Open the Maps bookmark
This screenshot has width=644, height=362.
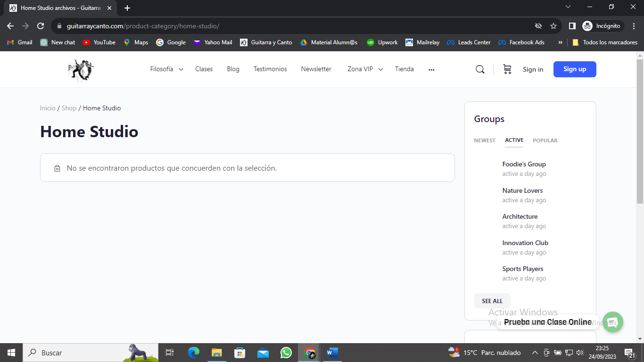coord(136,42)
